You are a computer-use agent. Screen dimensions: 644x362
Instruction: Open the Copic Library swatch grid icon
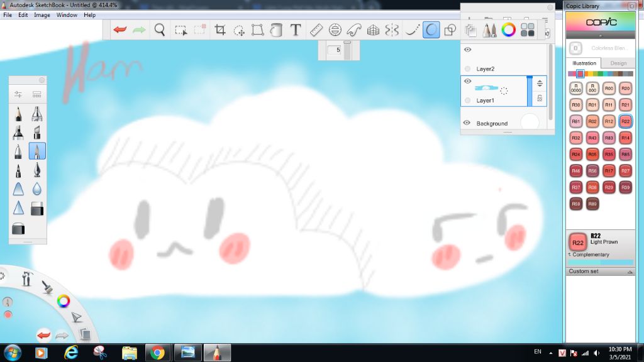pos(528,30)
